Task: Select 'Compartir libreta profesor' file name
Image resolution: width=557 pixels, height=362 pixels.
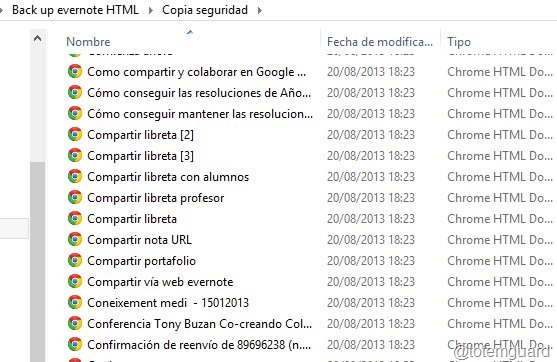Action: (x=156, y=198)
